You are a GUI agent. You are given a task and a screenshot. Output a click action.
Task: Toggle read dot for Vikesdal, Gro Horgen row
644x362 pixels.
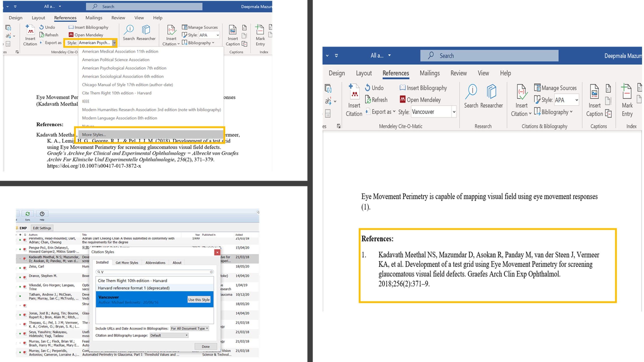(20, 287)
